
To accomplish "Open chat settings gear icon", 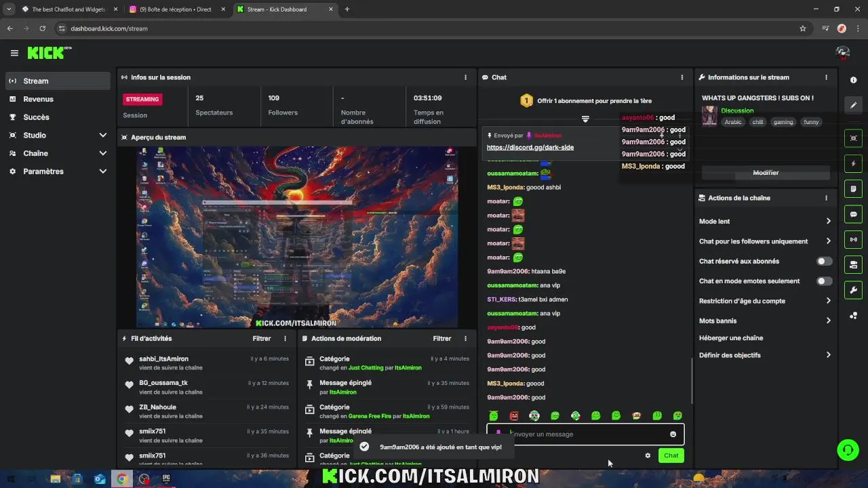I will [x=648, y=455].
